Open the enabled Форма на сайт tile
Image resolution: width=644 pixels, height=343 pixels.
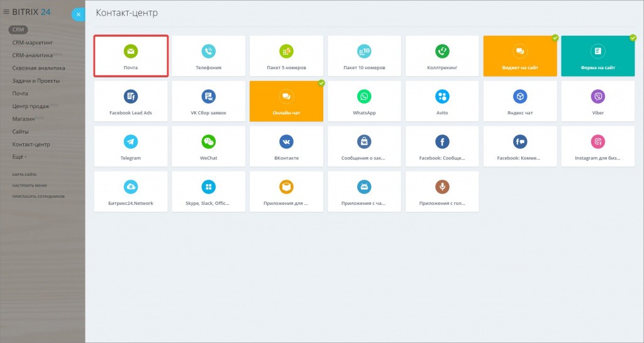click(598, 56)
